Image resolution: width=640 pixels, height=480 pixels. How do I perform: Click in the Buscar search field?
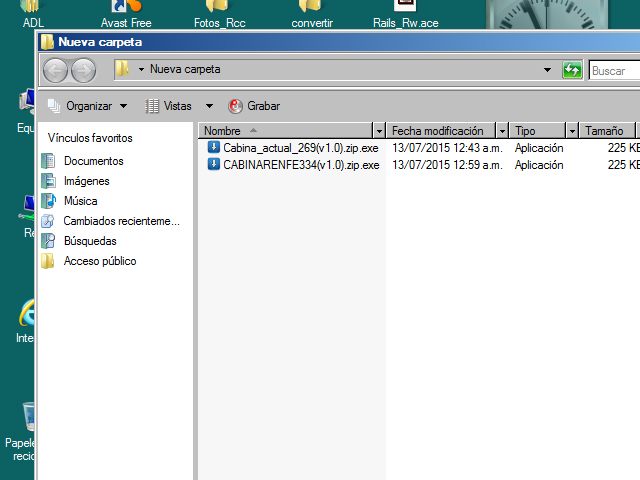[612, 70]
